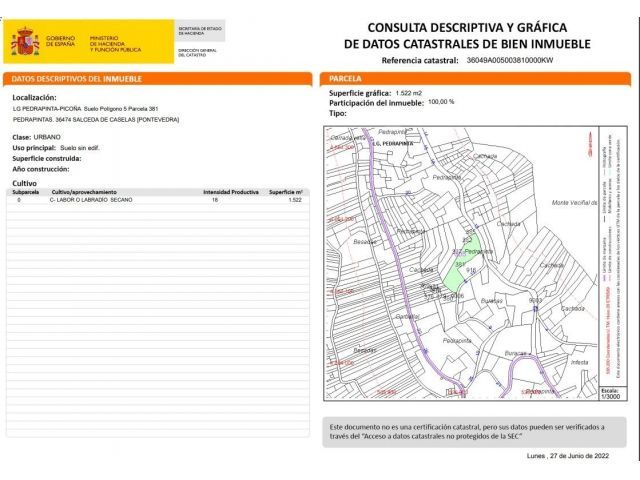Click the 'Clase:' label
Image resolution: width=640 pixels, height=480 pixels.
click(x=22, y=137)
